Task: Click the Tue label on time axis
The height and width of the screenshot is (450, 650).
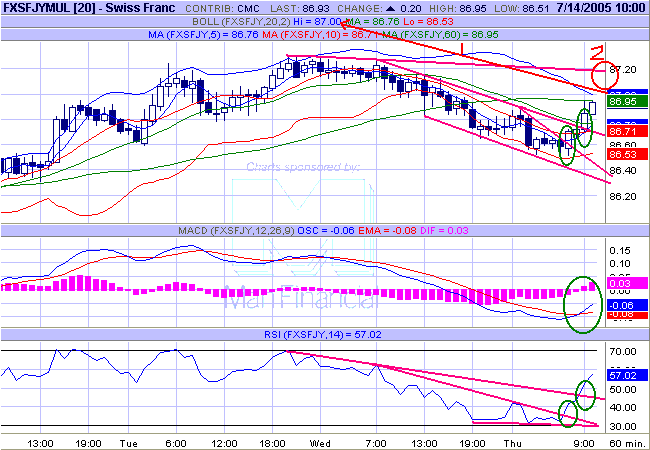Action: [129, 444]
